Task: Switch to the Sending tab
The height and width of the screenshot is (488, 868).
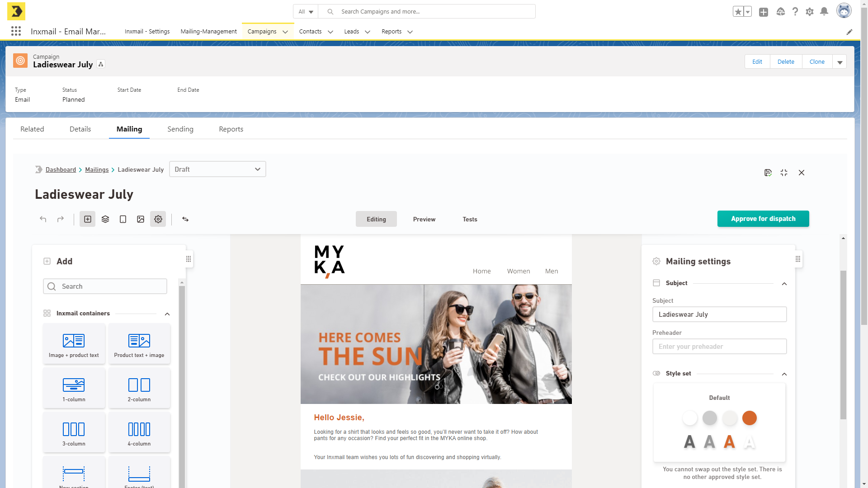Action: (180, 129)
